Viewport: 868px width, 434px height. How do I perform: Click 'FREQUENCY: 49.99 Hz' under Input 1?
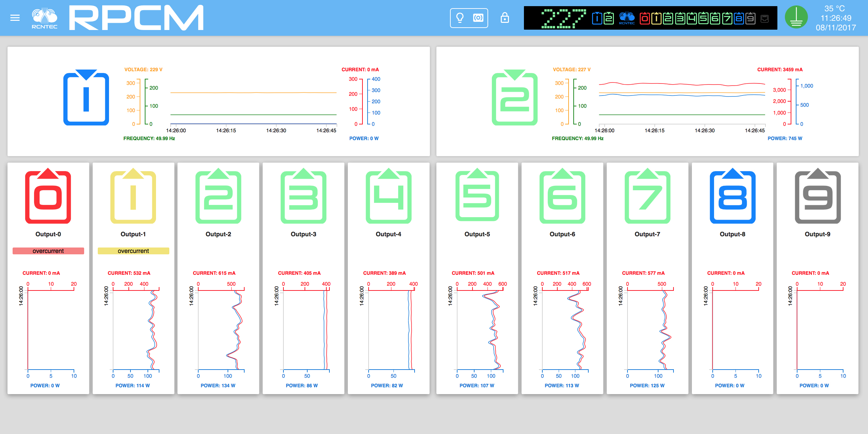click(x=149, y=138)
